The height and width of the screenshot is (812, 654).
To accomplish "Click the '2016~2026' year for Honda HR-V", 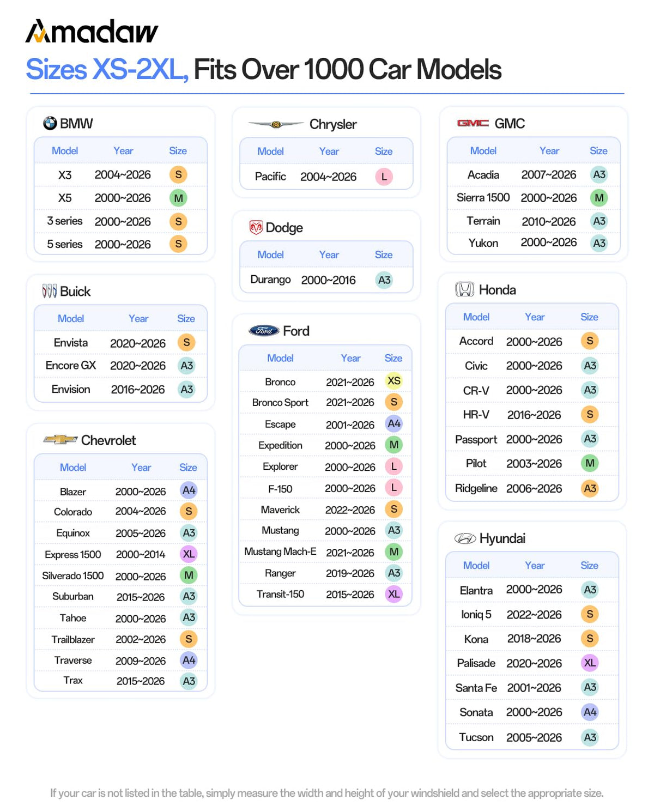I will pyautogui.click(x=534, y=415).
